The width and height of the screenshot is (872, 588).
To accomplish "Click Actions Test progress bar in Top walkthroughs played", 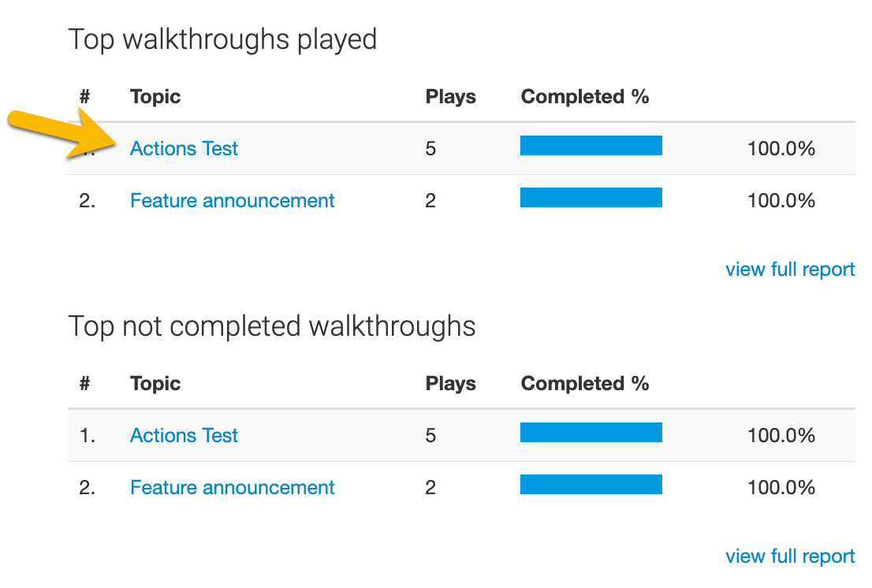I will pos(591,146).
